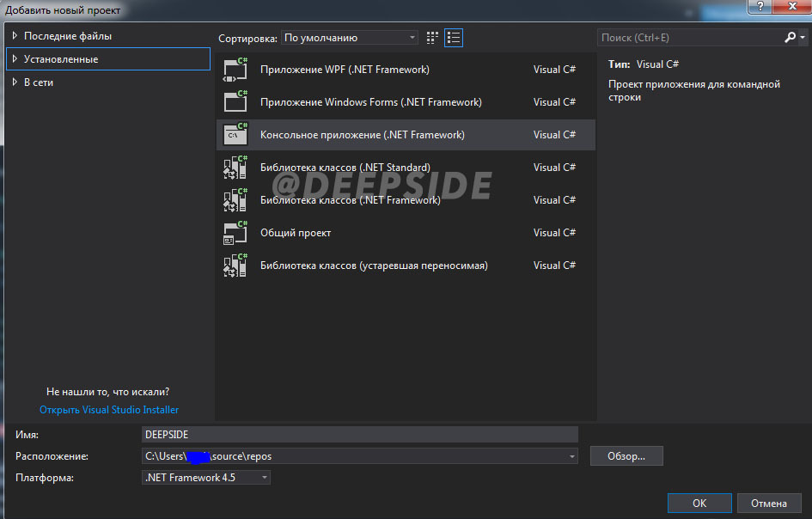Open the Visual Studio Installer link

coord(109,410)
